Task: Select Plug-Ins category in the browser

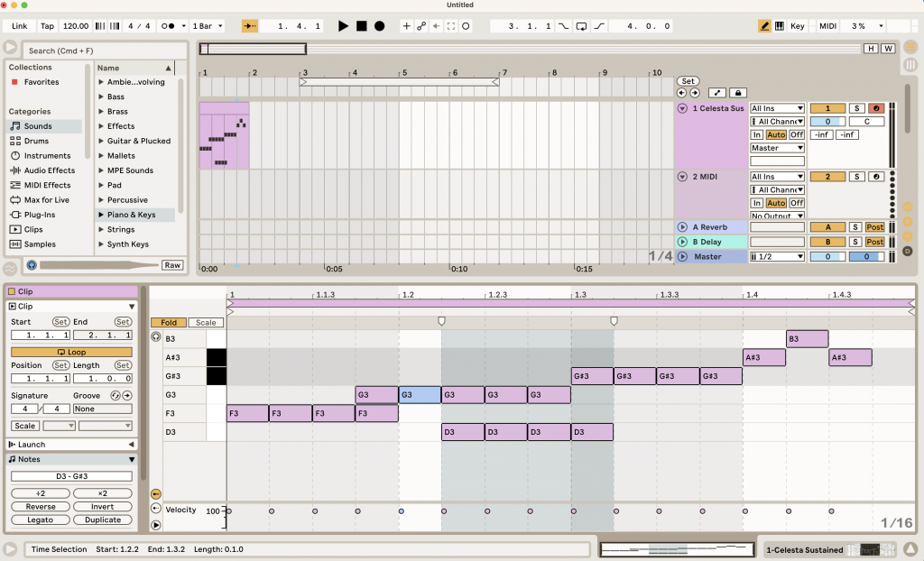Action: (x=40, y=215)
